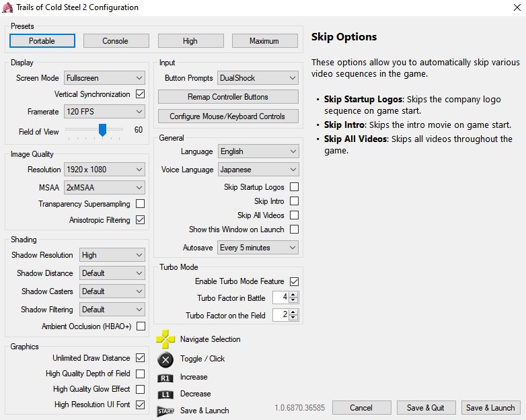526x420 pixels.
Task: Click the L1 Decrease icon
Action: [165, 394]
